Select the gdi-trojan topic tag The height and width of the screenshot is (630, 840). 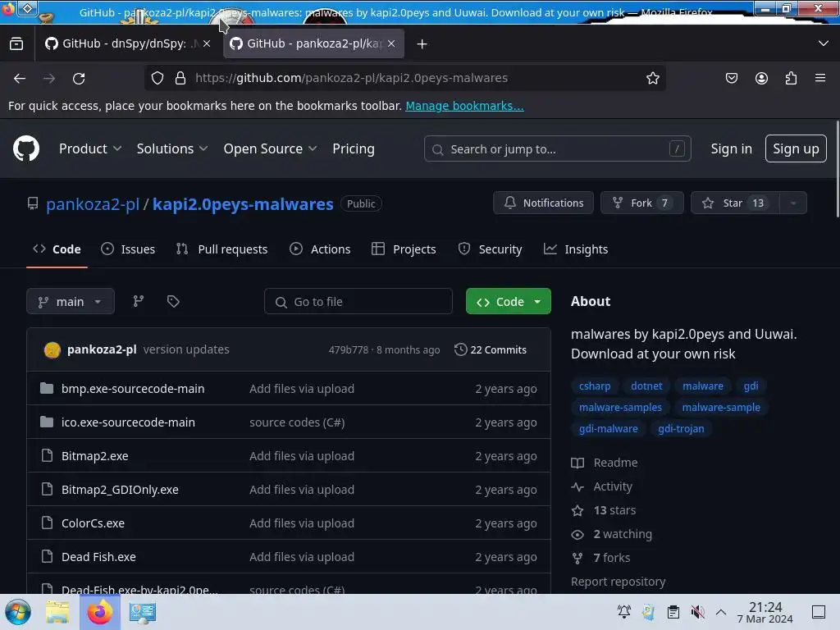tap(681, 428)
